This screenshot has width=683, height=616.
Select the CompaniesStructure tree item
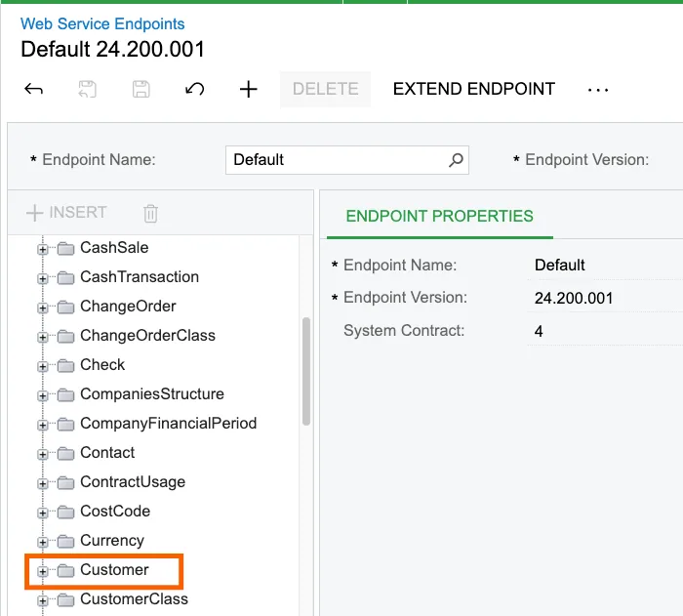152,393
